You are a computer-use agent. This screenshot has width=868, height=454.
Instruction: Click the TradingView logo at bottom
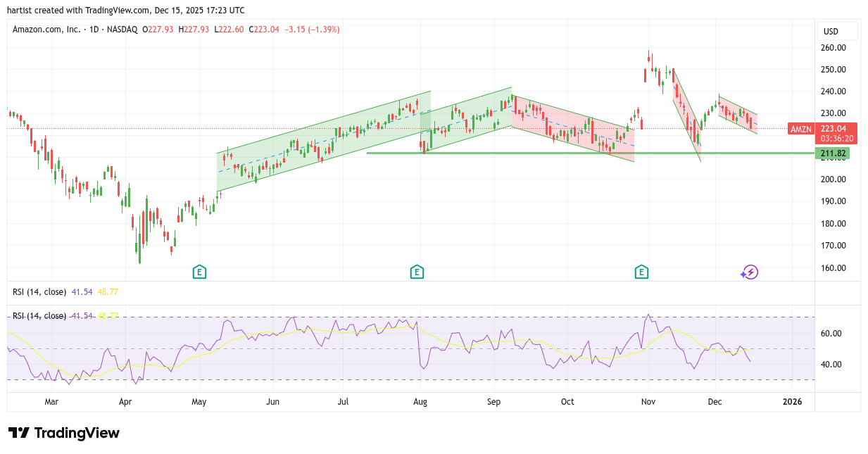[64, 433]
